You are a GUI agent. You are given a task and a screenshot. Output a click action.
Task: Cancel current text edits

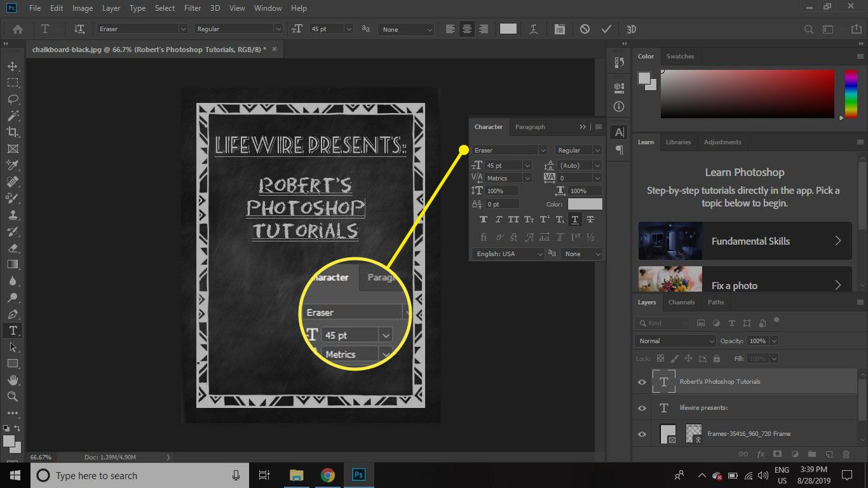[585, 29]
